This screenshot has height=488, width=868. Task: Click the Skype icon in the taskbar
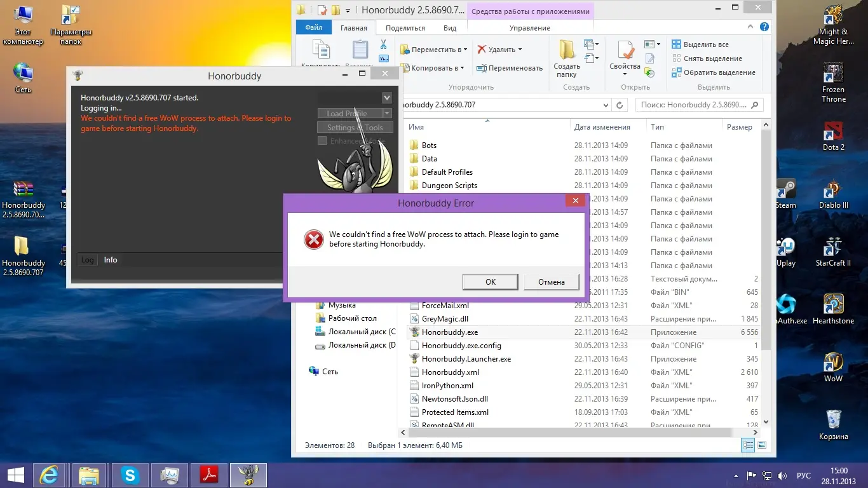(x=130, y=475)
